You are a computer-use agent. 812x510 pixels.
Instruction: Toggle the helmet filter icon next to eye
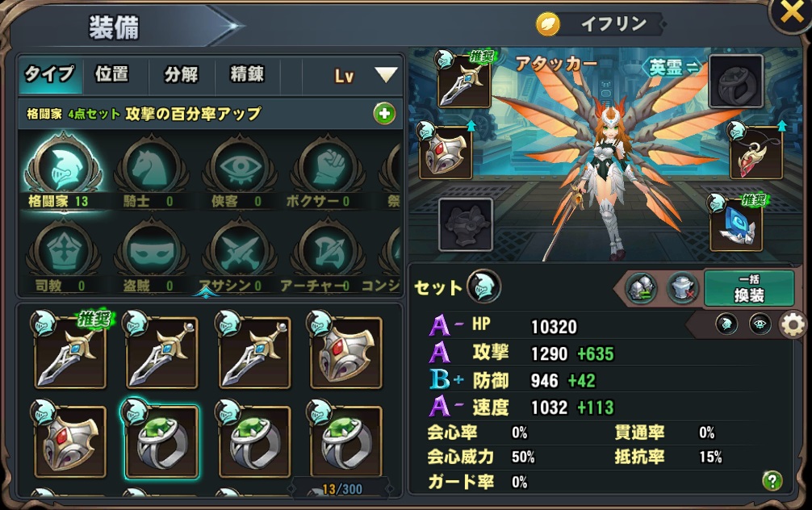(726, 324)
